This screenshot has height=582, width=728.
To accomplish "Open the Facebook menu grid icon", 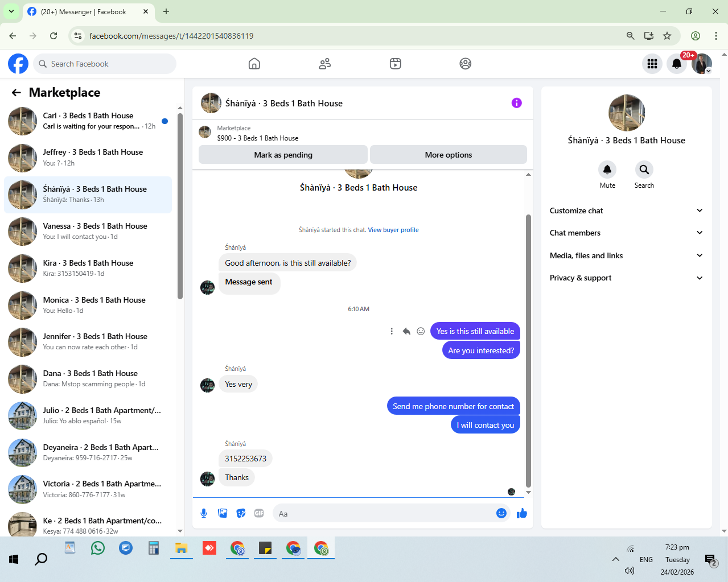I will (x=652, y=64).
